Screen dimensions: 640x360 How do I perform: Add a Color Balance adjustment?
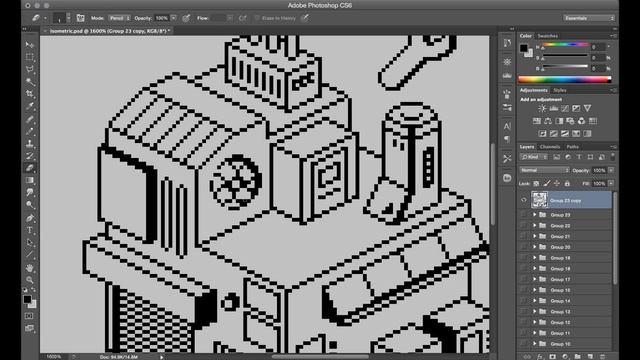548,121
